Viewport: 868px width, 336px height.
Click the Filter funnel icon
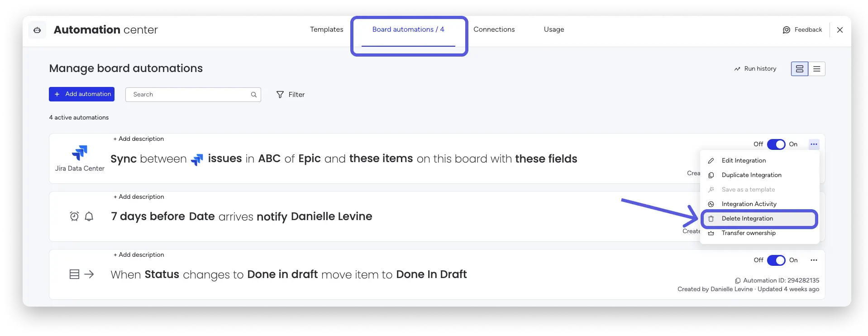click(x=280, y=95)
